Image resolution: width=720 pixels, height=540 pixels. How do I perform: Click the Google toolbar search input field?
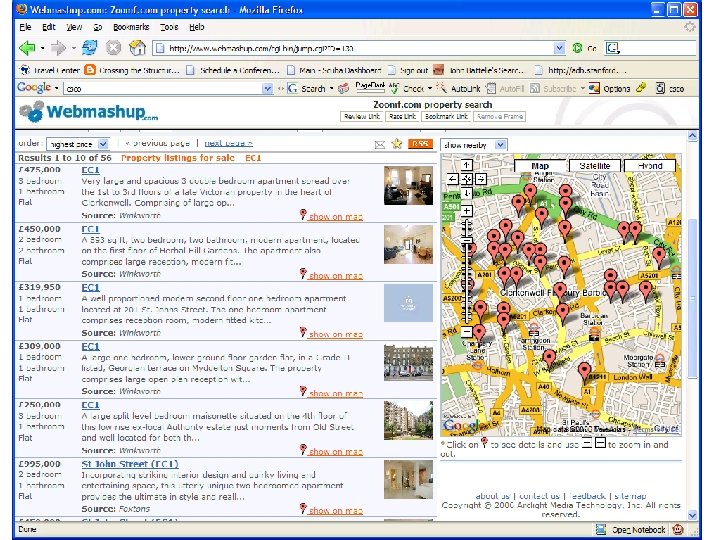click(x=163, y=88)
